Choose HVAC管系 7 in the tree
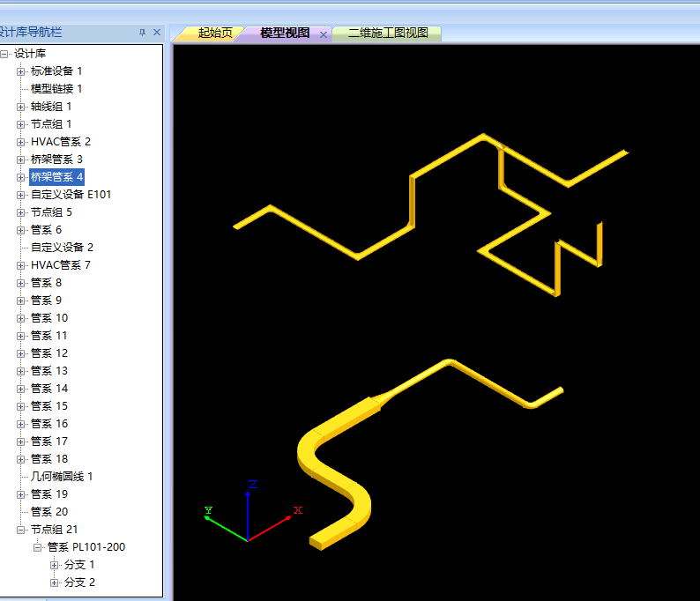700x601 pixels. (60, 265)
